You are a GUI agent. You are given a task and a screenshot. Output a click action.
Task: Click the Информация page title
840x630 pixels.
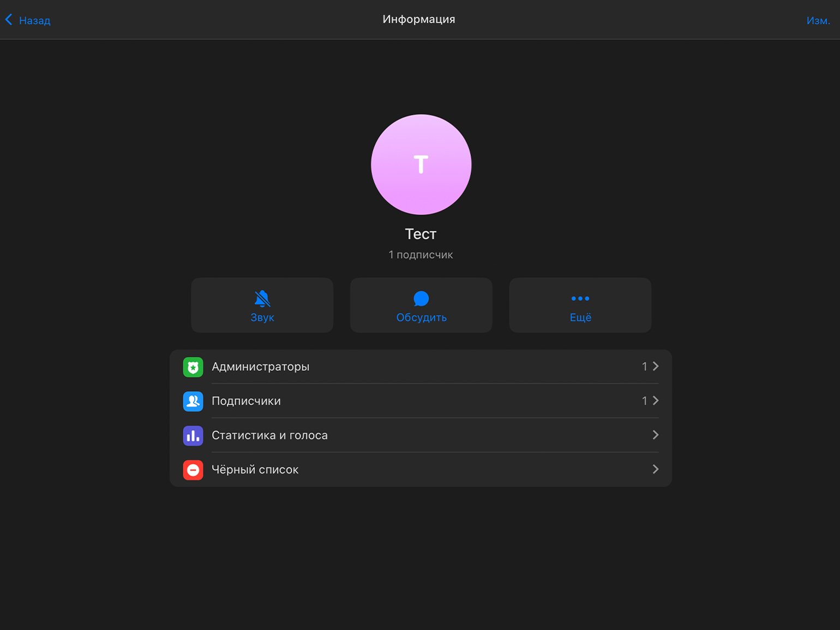click(x=419, y=20)
